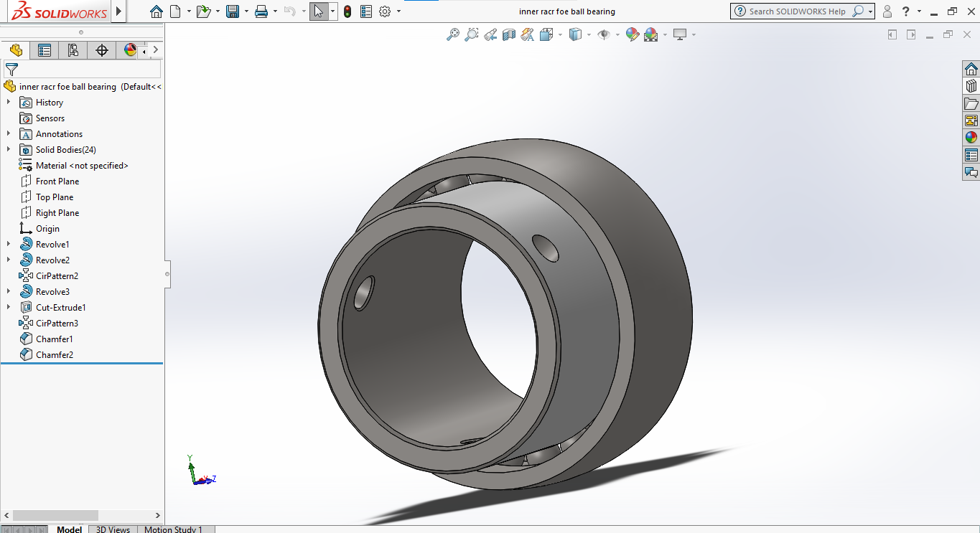
Task: Open the Hide/Show Items eye dropdown
Action: (x=618, y=34)
